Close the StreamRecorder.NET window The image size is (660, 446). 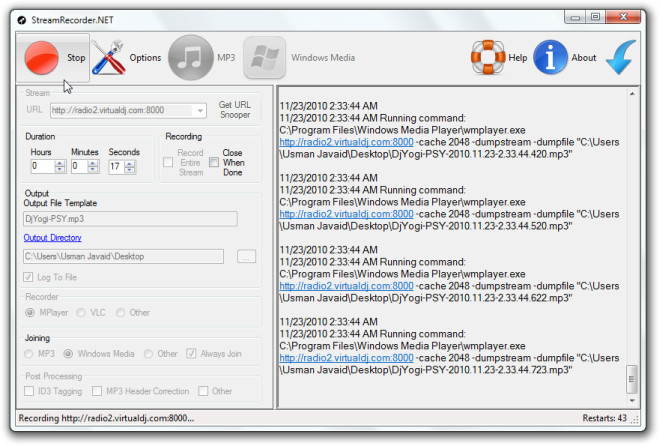[x=623, y=17]
